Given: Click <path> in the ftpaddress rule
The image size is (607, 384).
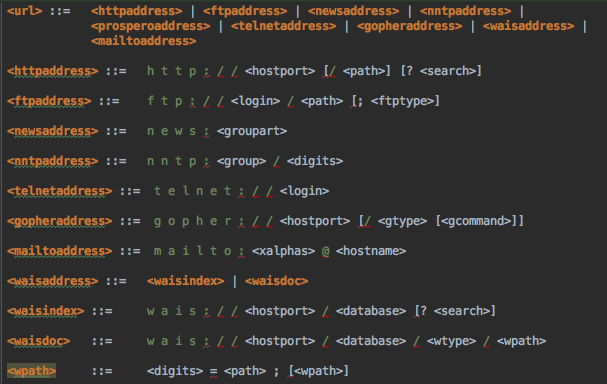Looking at the screenshot, I should click(x=322, y=101).
